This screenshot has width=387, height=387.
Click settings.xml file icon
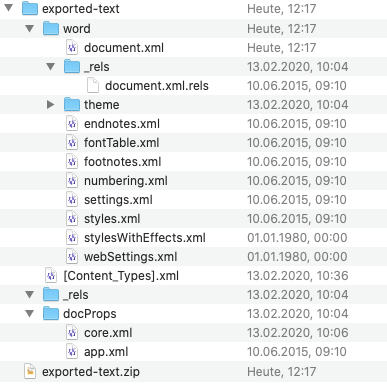72,199
